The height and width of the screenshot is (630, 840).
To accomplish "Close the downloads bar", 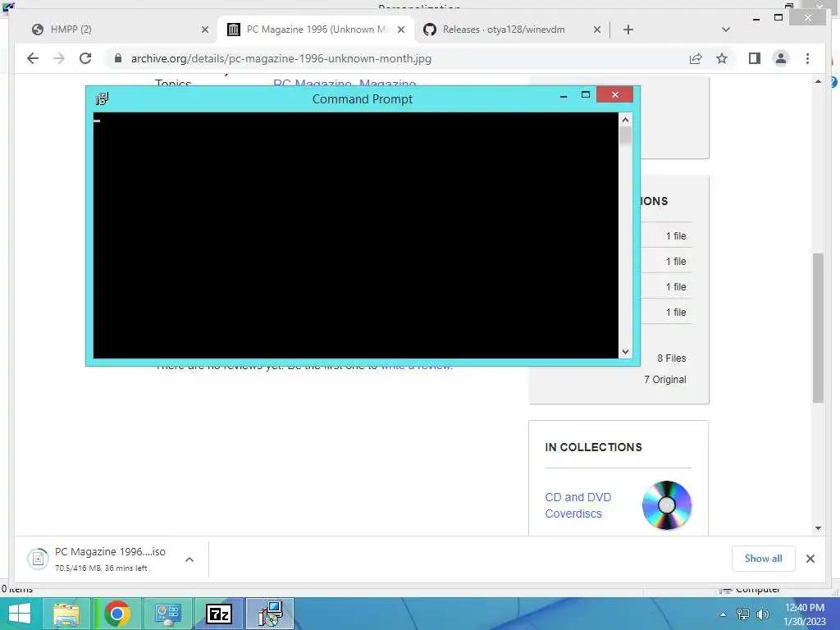I will point(810,559).
